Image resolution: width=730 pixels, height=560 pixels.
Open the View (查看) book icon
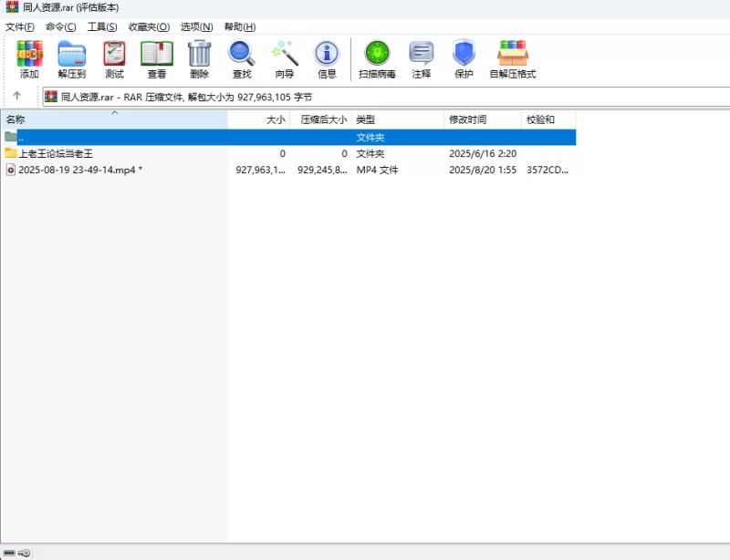[157, 58]
